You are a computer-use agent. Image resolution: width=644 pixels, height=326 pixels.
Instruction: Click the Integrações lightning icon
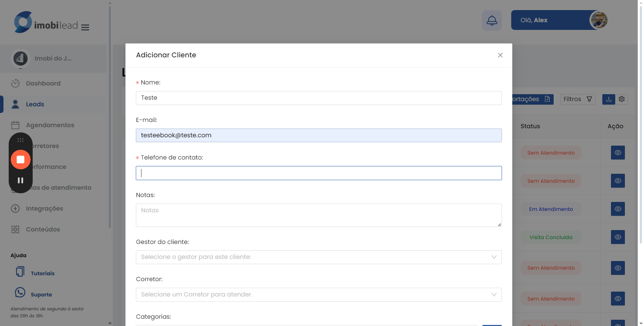[15, 209]
